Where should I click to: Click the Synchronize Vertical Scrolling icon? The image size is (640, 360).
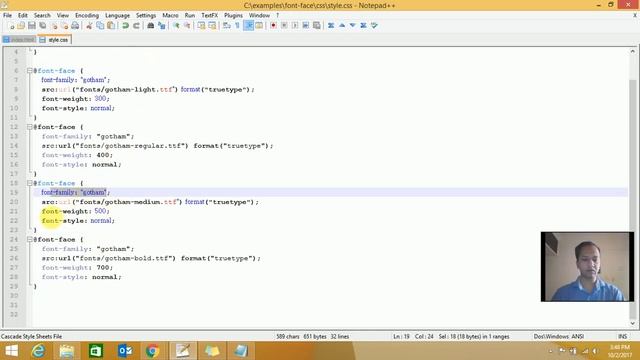201,26
